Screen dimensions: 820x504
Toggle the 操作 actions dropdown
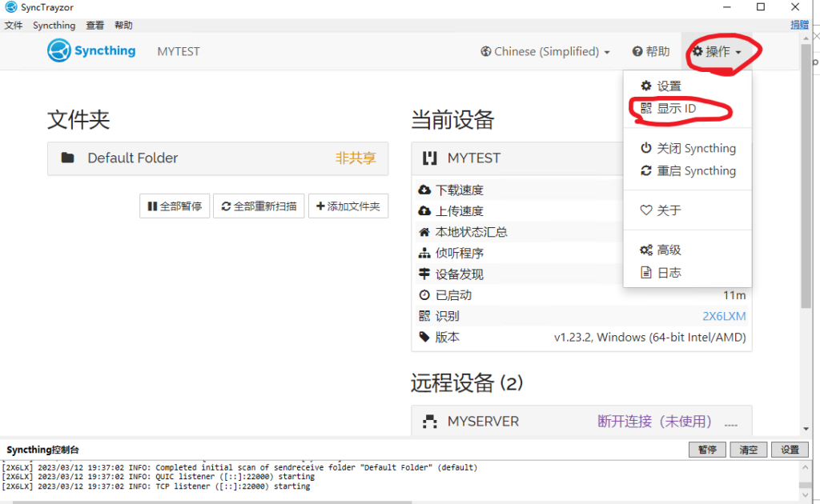pyautogui.click(x=717, y=51)
